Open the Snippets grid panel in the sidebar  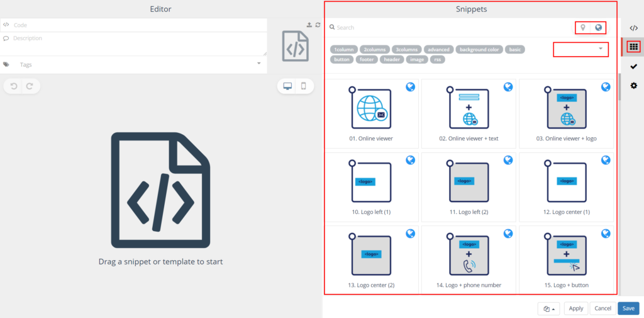pos(633,47)
